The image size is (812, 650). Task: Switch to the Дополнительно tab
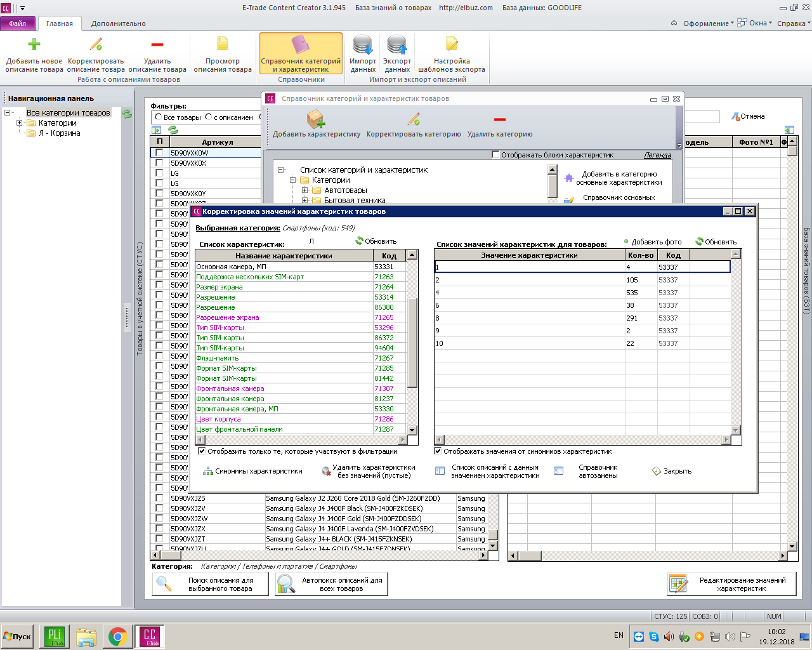(x=119, y=23)
